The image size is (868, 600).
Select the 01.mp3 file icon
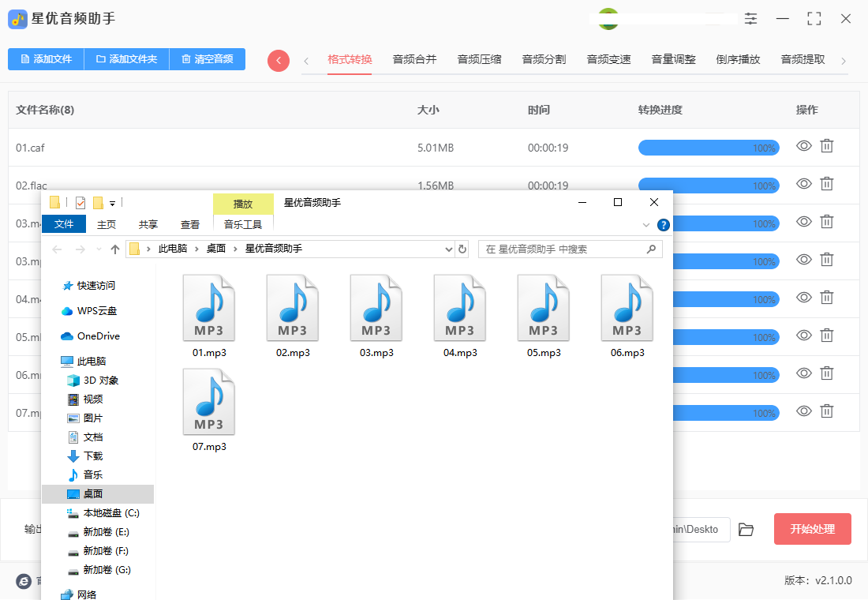point(209,308)
